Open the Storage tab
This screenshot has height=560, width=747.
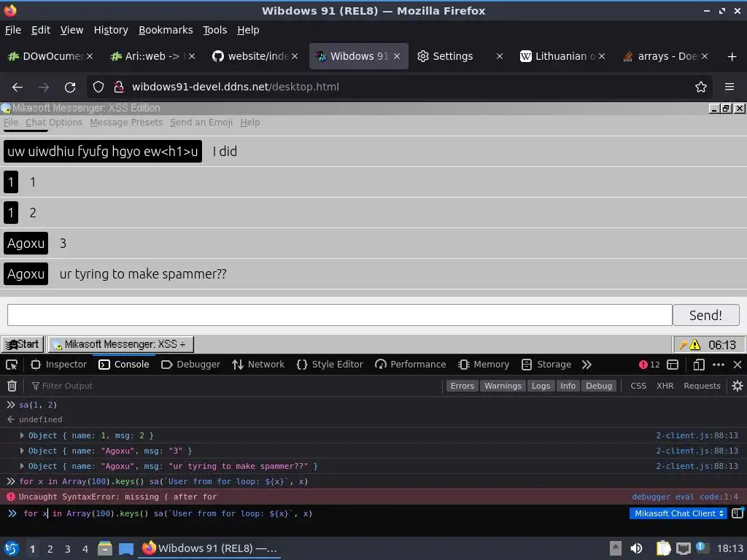point(546,365)
